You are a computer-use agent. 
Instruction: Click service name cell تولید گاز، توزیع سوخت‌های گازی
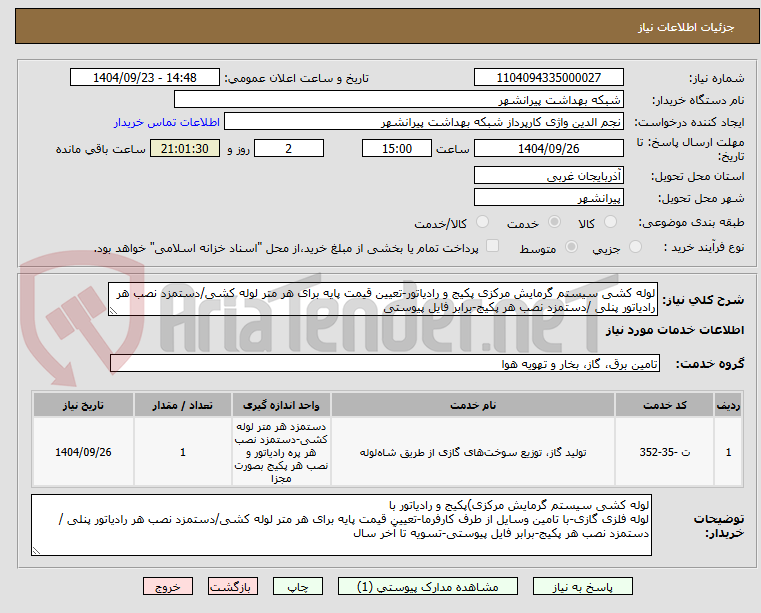473,452
